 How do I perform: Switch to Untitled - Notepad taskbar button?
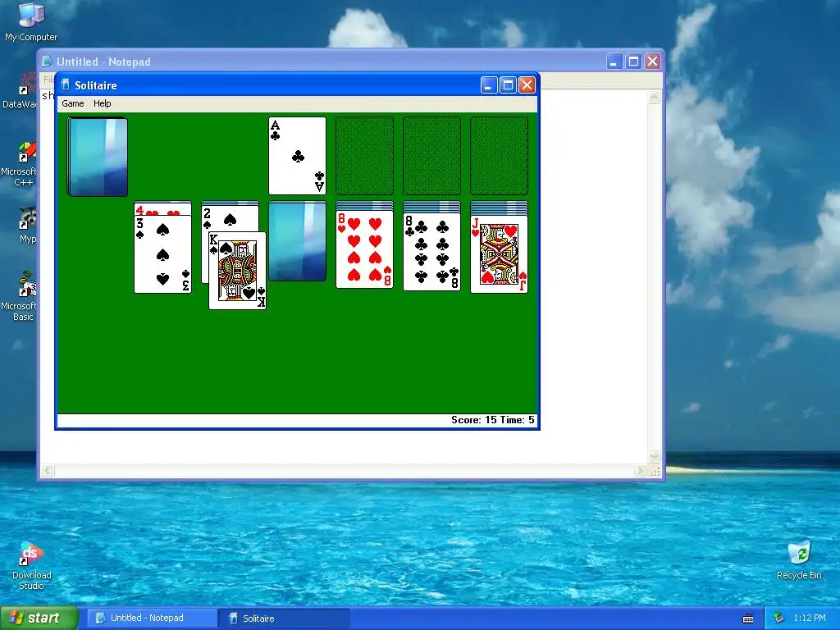pos(152,619)
